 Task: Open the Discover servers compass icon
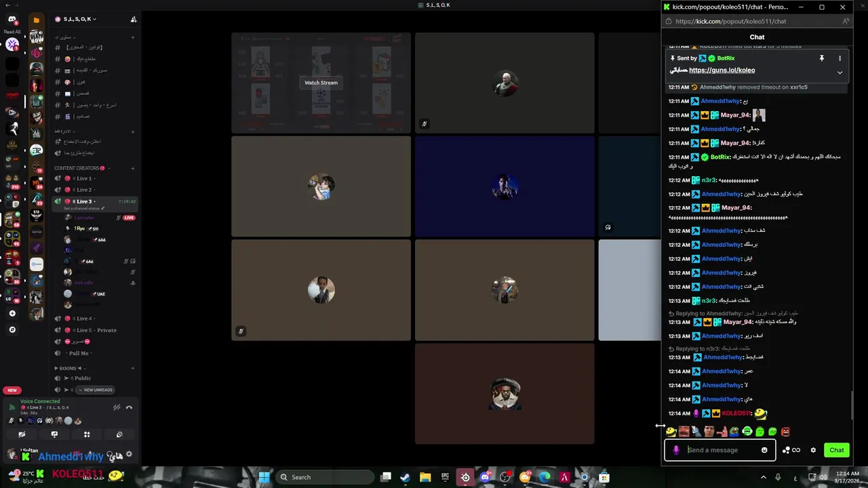[x=12, y=329]
